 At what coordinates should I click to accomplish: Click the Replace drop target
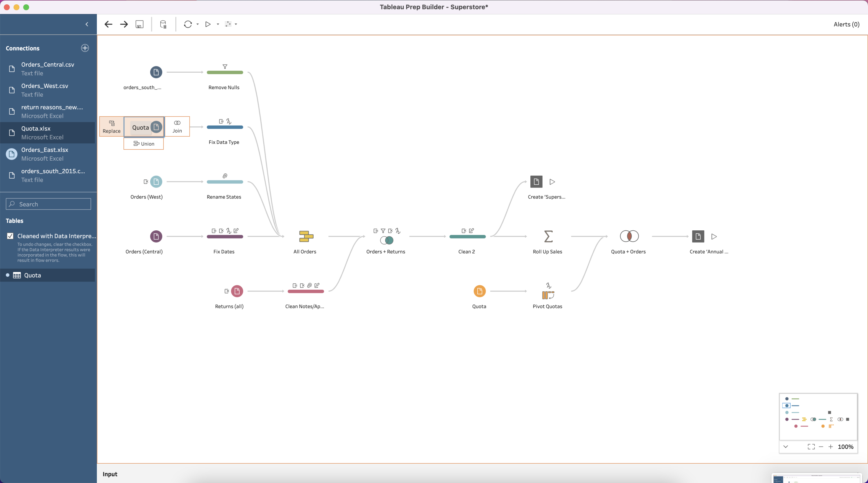click(111, 127)
